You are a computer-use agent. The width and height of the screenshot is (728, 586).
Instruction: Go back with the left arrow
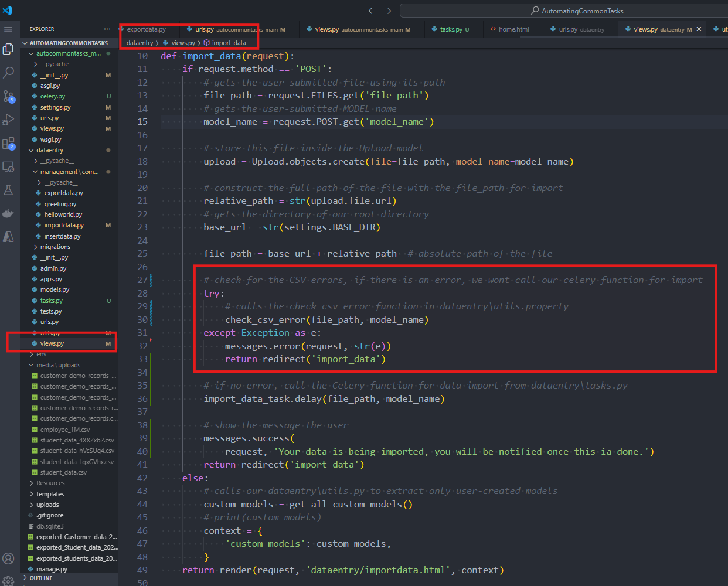[x=372, y=11]
